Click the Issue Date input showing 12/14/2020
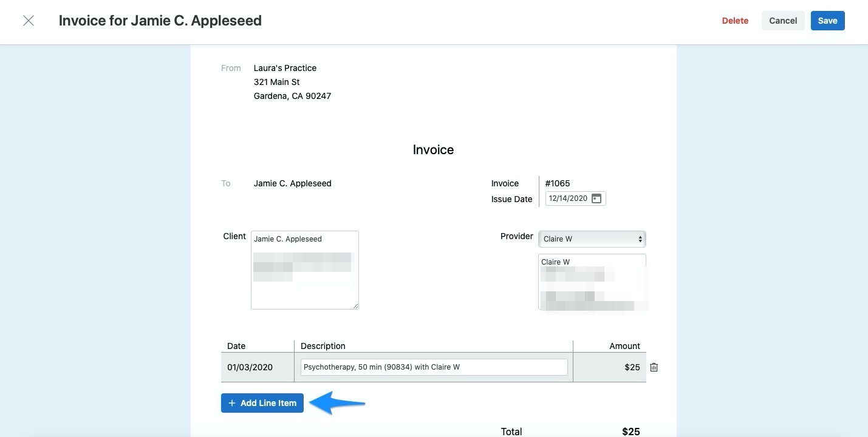 pos(568,198)
